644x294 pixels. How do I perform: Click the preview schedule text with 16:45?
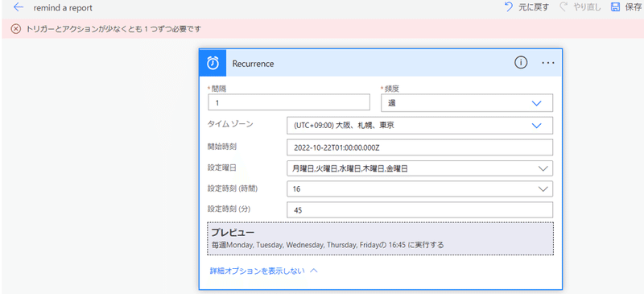pyautogui.click(x=328, y=245)
